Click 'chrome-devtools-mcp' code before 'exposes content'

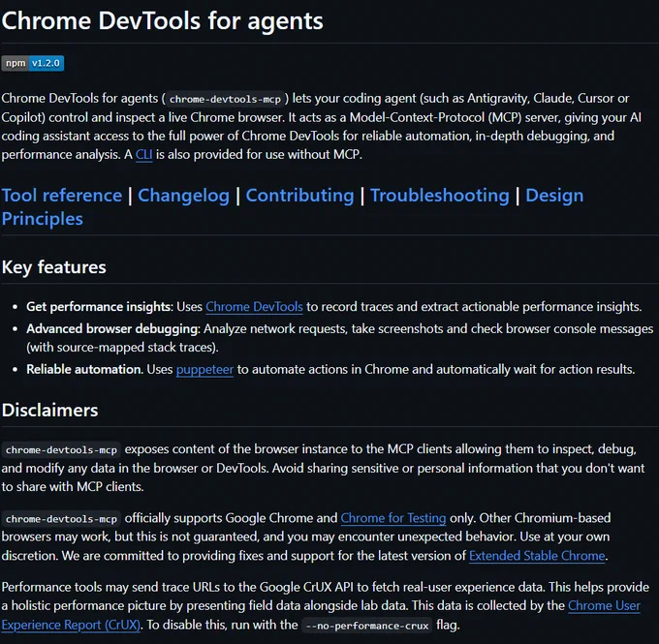pos(61,450)
